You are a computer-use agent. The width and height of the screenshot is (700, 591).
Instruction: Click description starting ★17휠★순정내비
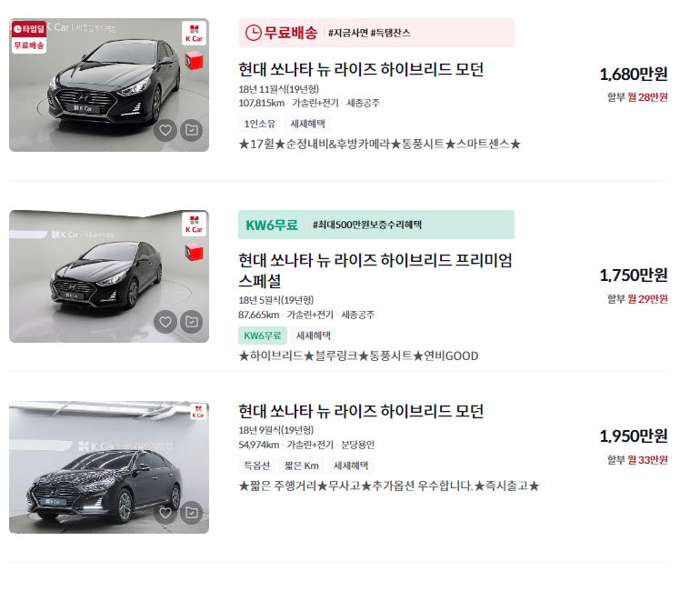tap(379, 145)
